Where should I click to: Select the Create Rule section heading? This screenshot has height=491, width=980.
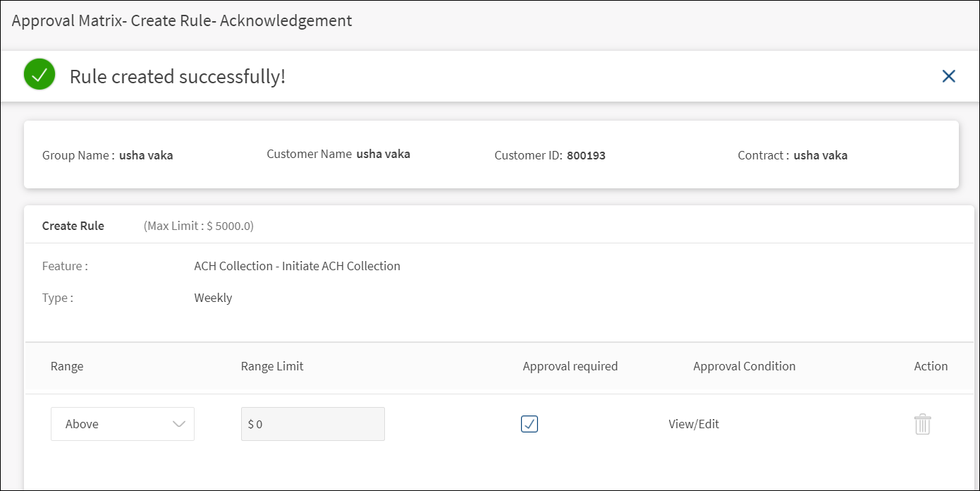click(73, 226)
